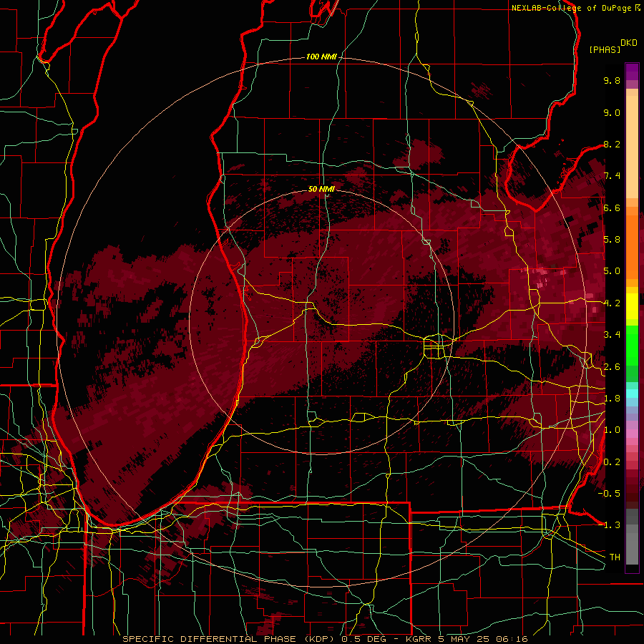Click the 5.8 legend value label
Screen dimensions: 644x644
click(612, 240)
